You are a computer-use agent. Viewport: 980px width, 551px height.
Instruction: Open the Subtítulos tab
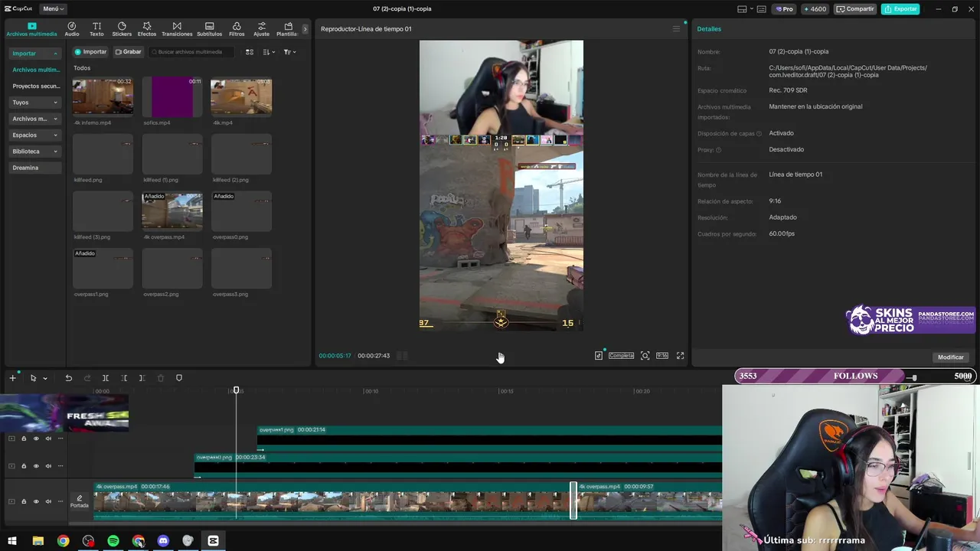[x=209, y=29]
